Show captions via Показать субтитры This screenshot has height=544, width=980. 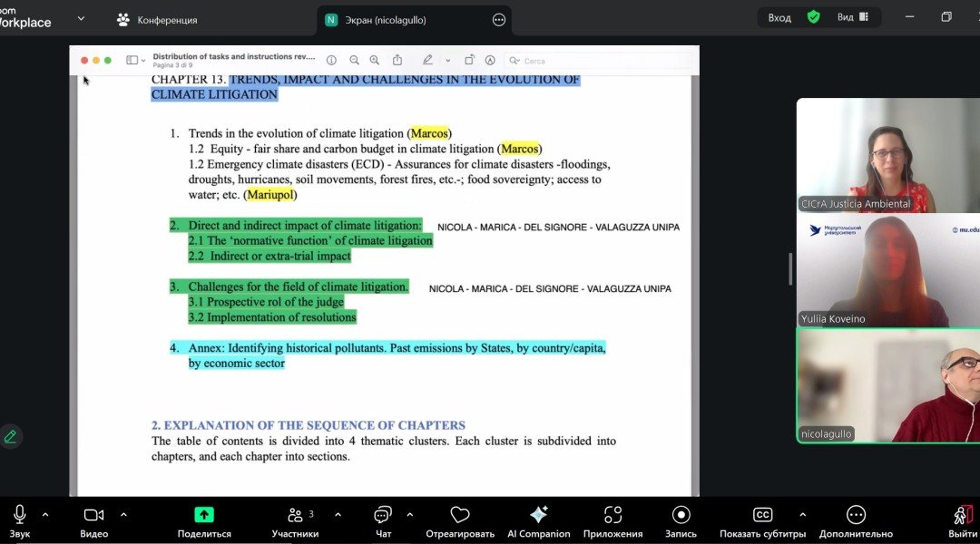coord(763,515)
